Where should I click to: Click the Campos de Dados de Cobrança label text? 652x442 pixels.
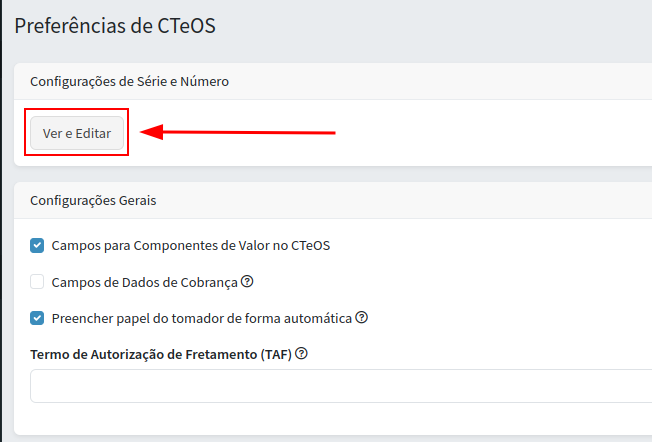[x=144, y=282]
